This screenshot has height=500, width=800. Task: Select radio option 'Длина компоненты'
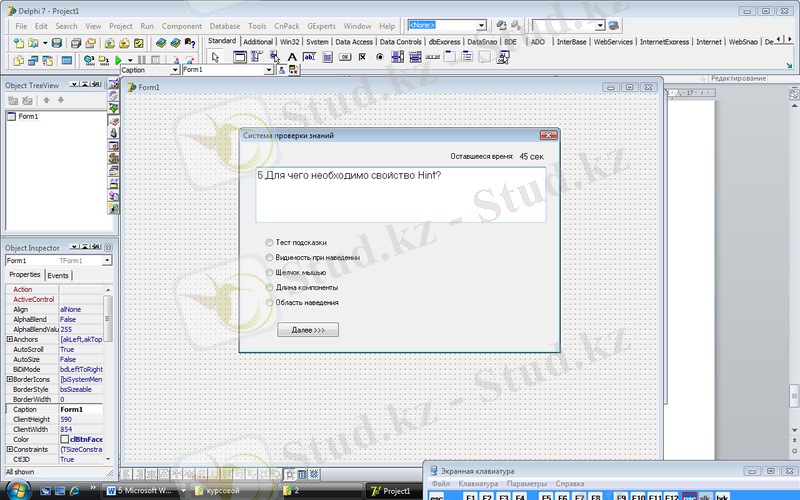click(269, 287)
